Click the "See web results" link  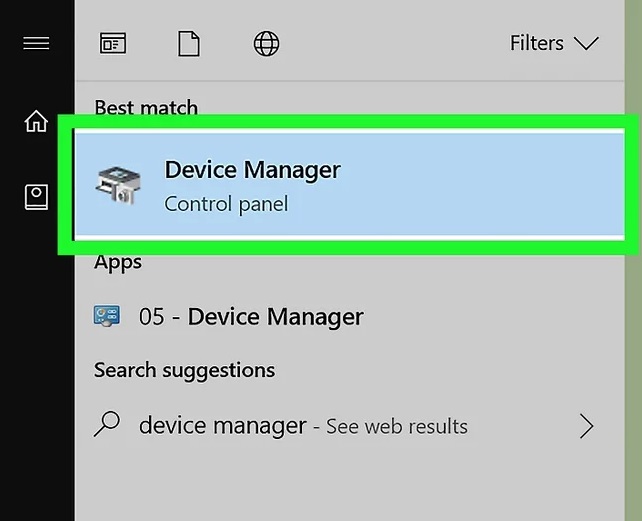(x=397, y=427)
